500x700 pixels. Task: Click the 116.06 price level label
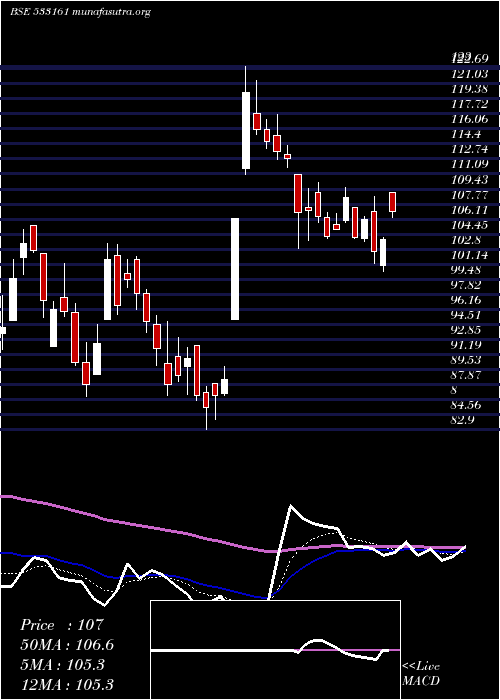pyautogui.click(x=470, y=119)
